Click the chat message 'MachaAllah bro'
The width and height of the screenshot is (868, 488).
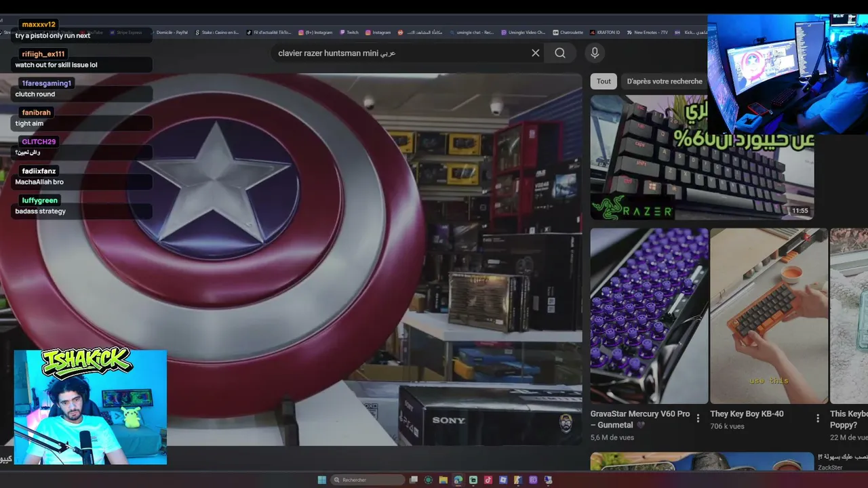(x=39, y=182)
